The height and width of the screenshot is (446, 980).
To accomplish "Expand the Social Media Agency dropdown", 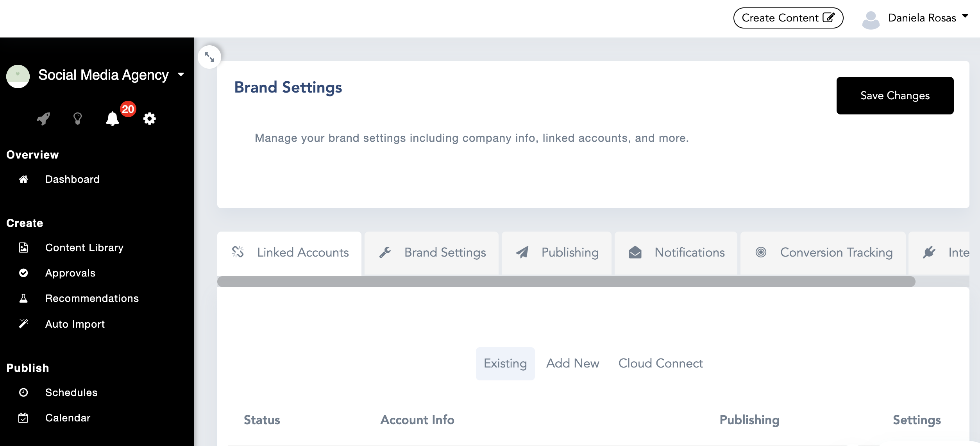I will click(181, 74).
